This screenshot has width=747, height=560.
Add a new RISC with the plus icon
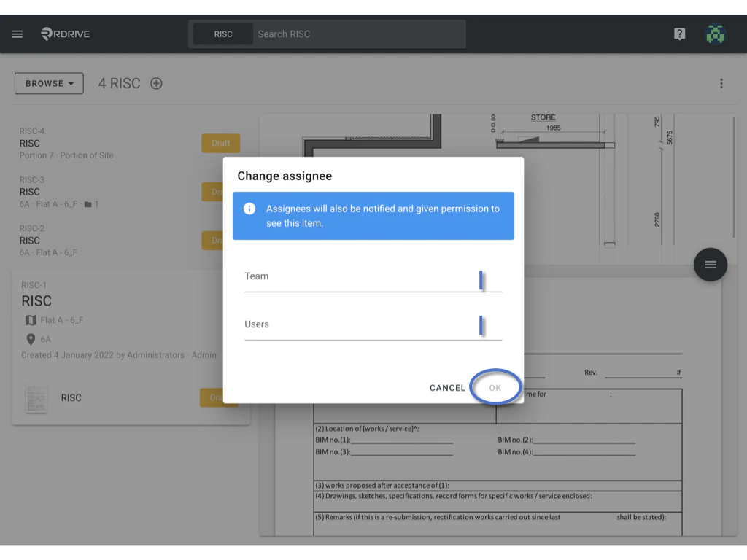[155, 83]
